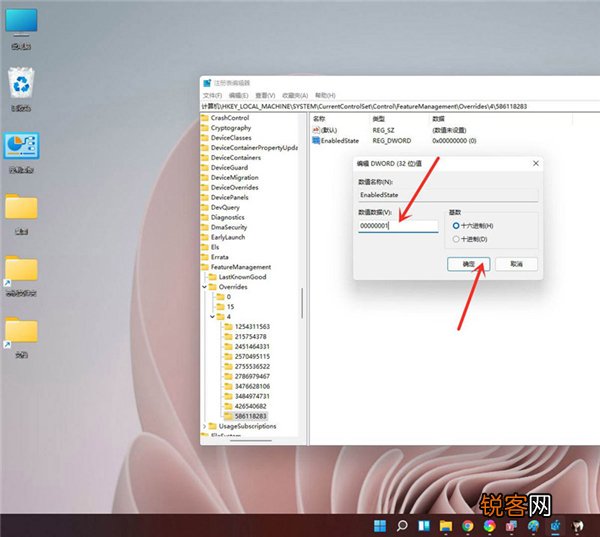The image size is (600, 537).
Task: Click the EnabledState value name field
Action: click(448, 195)
